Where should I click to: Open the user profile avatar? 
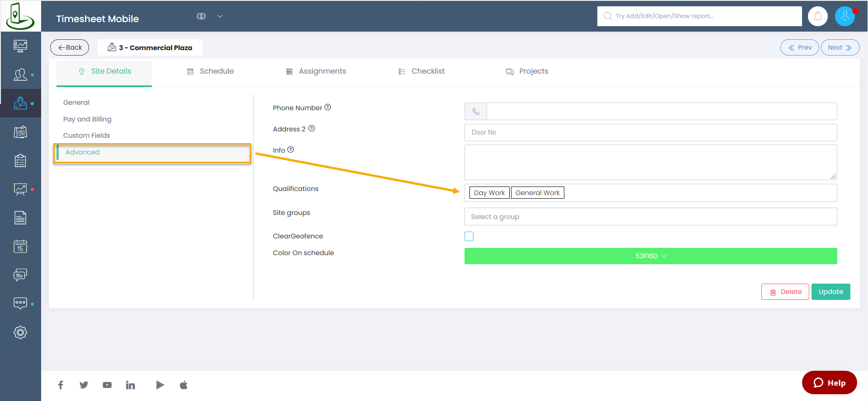pyautogui.click(x=845, y=16)
